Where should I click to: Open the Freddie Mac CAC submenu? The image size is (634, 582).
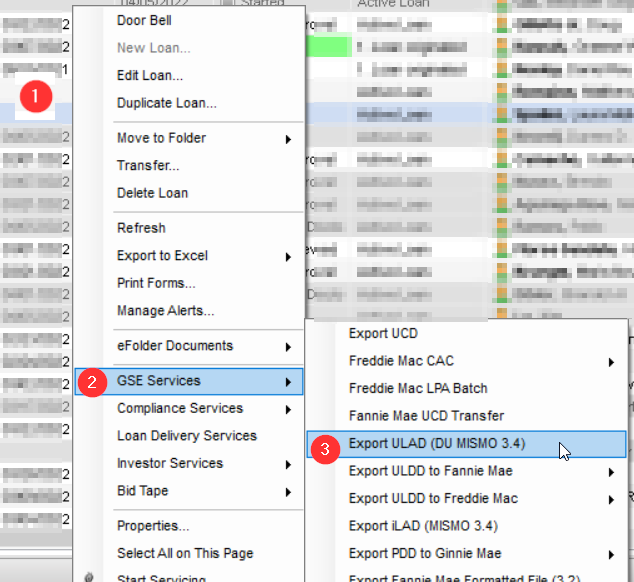click(x=466, y=361)
